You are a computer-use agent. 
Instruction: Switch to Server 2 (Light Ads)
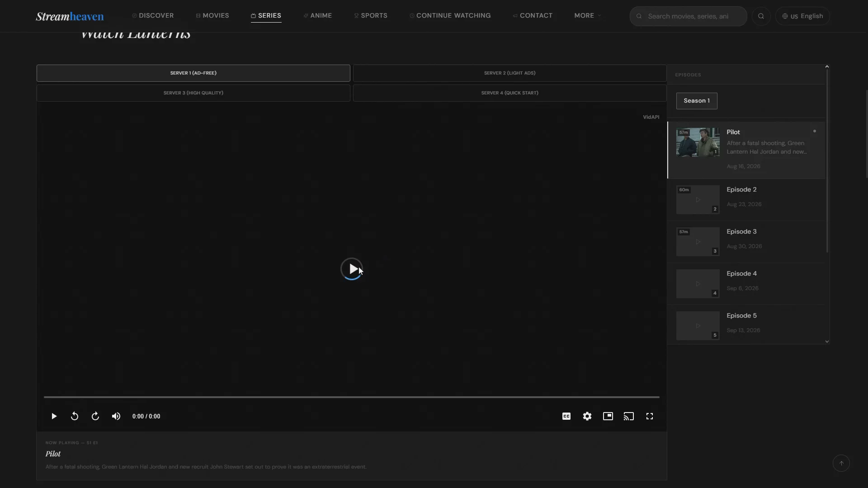click(x=509, y=73)
